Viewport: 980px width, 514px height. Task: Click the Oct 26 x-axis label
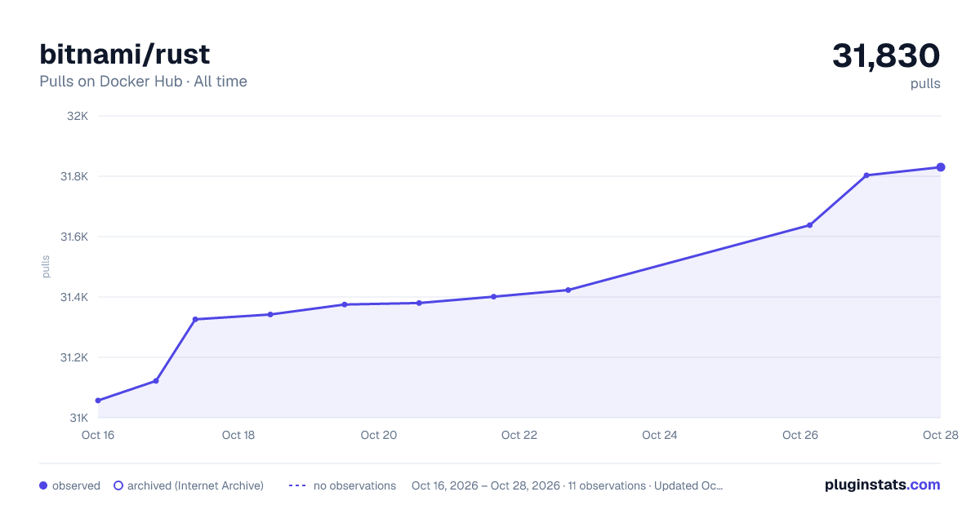(x=800, y=435)
